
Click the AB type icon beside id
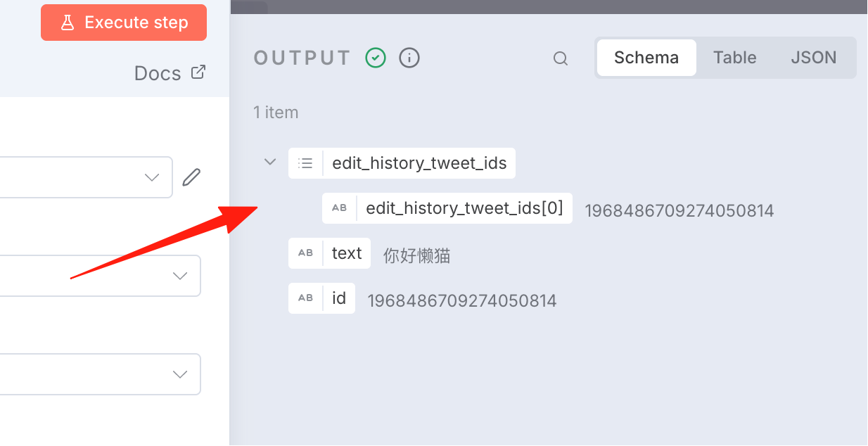[x=305, y=298]
